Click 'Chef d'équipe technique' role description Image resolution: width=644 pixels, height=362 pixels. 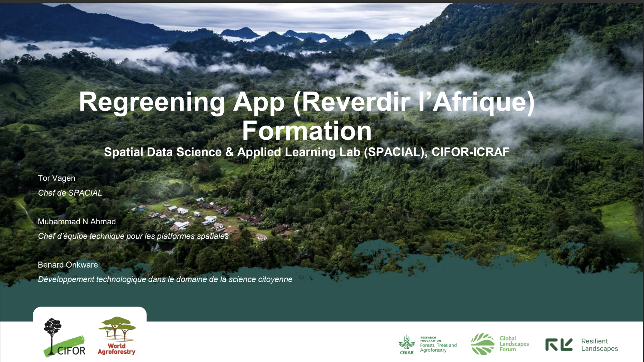[x=133, y=236]
